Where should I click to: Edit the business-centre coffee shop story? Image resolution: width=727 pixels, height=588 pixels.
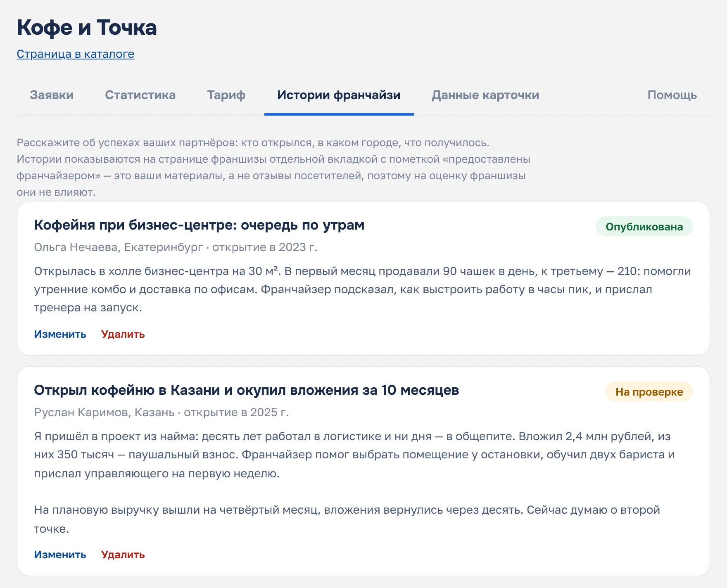(60, 334)
